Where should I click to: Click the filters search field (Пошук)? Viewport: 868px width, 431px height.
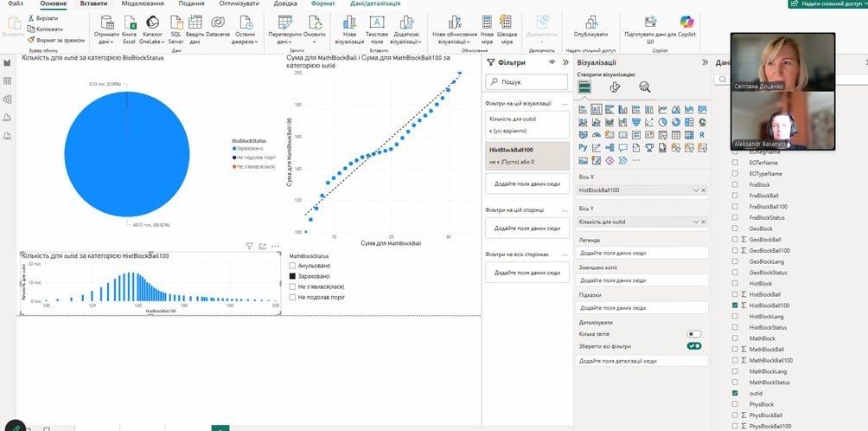527,82
